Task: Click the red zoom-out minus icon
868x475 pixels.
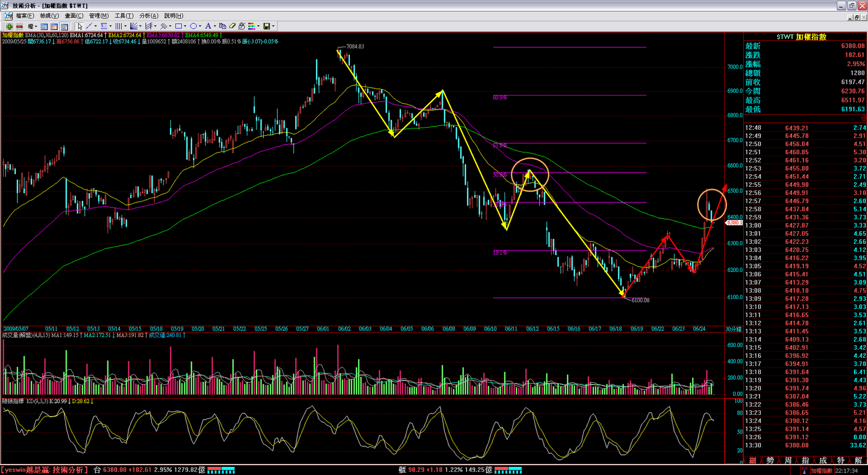Action: point(20,27)
